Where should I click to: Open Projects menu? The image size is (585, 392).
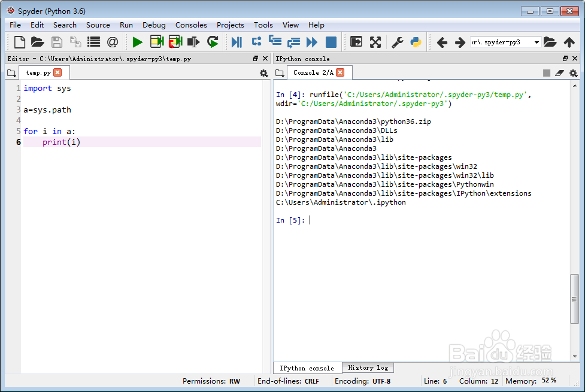pyautogui.click(x=230, y=25)
